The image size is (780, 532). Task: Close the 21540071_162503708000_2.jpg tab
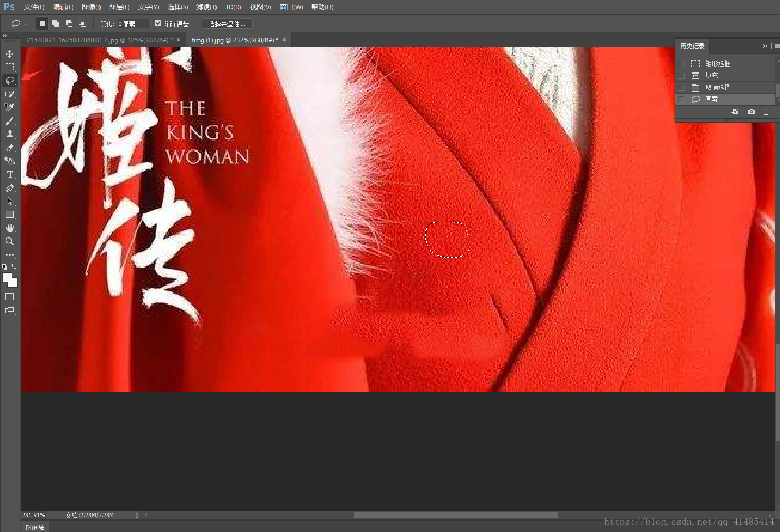pyautogui.click(x=178, y=40)
